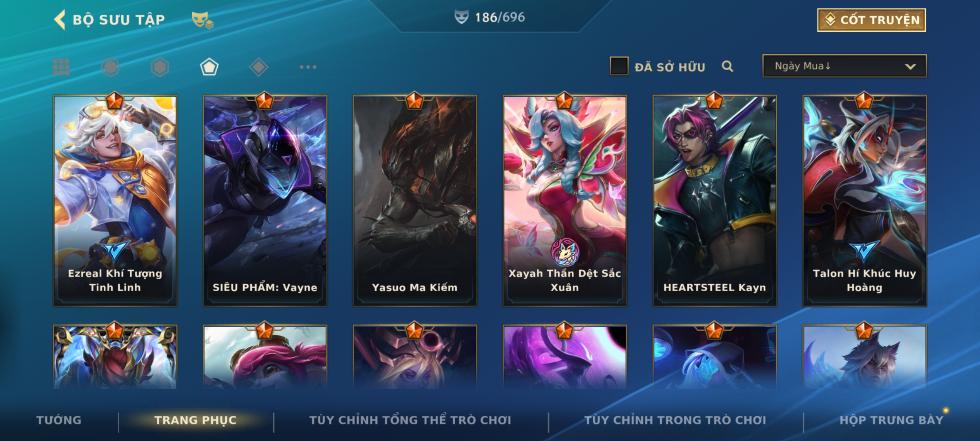Viewport: 980px width, 441px height.
Task: Select the diamond rarity filter icon
Action: click(x=258, y=67)
